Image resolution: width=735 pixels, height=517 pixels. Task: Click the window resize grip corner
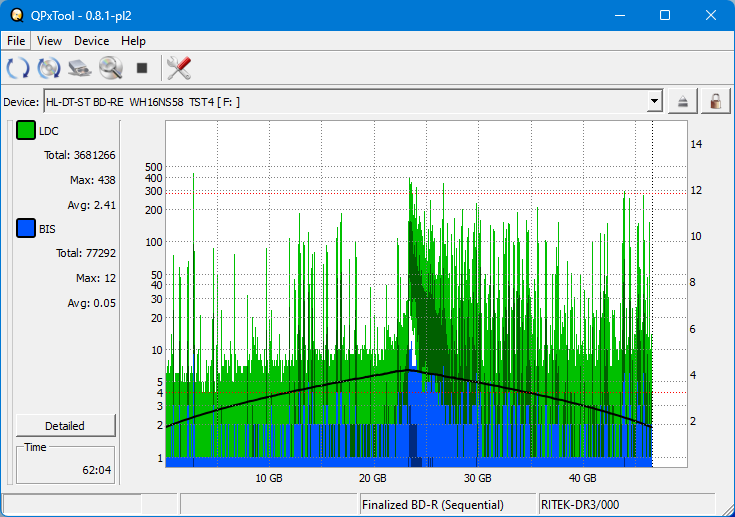coord(728,510)
